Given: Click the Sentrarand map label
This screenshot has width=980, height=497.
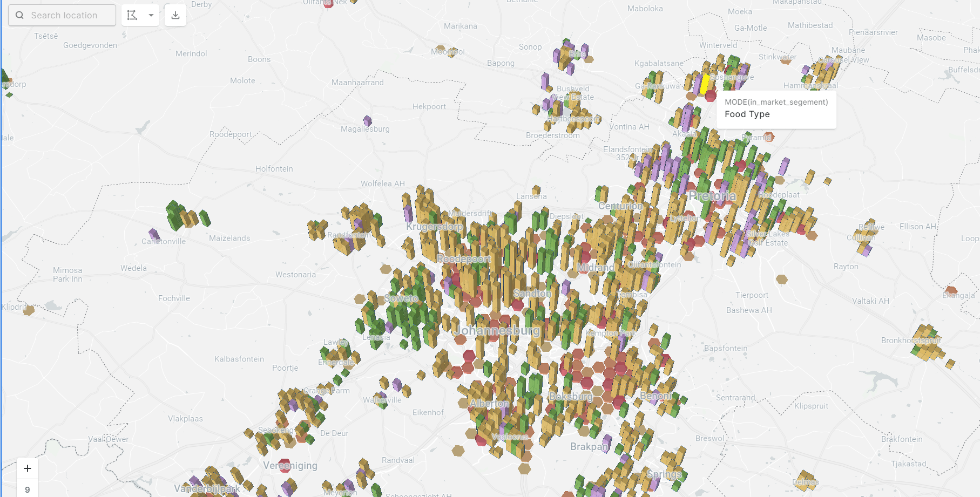Looking at the screenshot, I should [735, 398].
